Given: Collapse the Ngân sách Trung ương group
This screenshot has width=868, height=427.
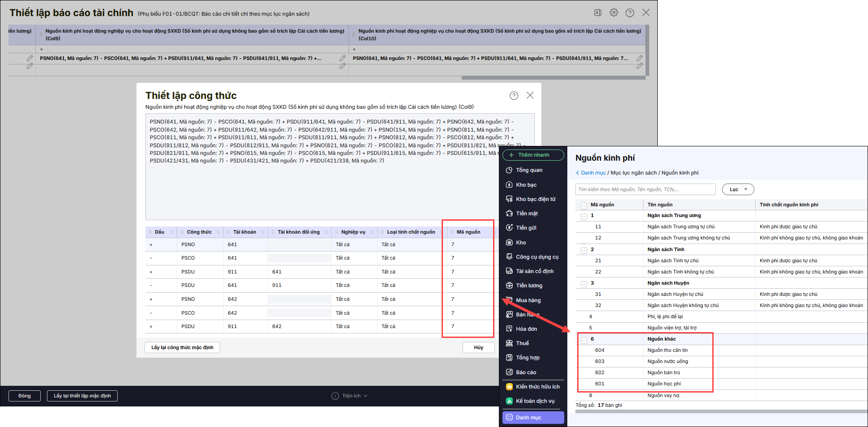Looking at the screenshot, I should (584, 216).
